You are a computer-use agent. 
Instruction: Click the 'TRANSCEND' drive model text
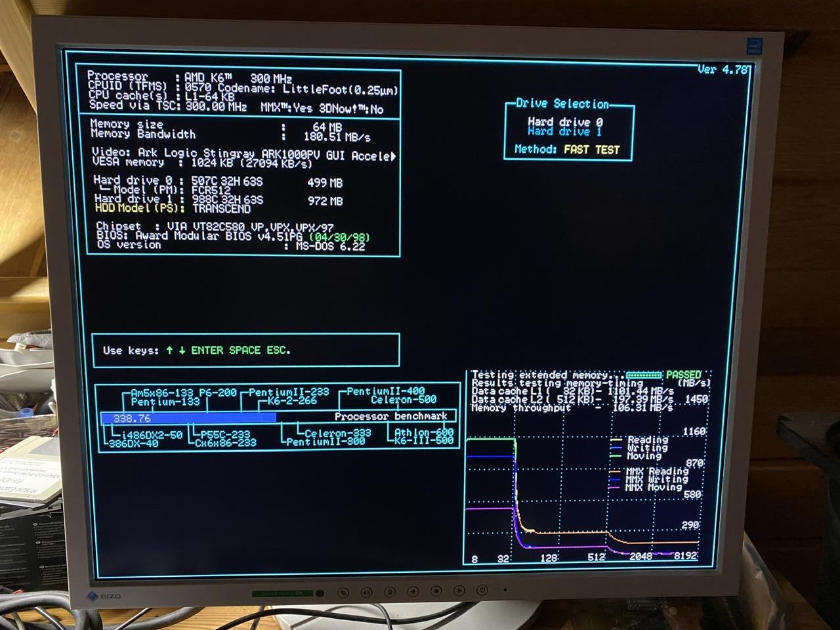click(221, 209)
